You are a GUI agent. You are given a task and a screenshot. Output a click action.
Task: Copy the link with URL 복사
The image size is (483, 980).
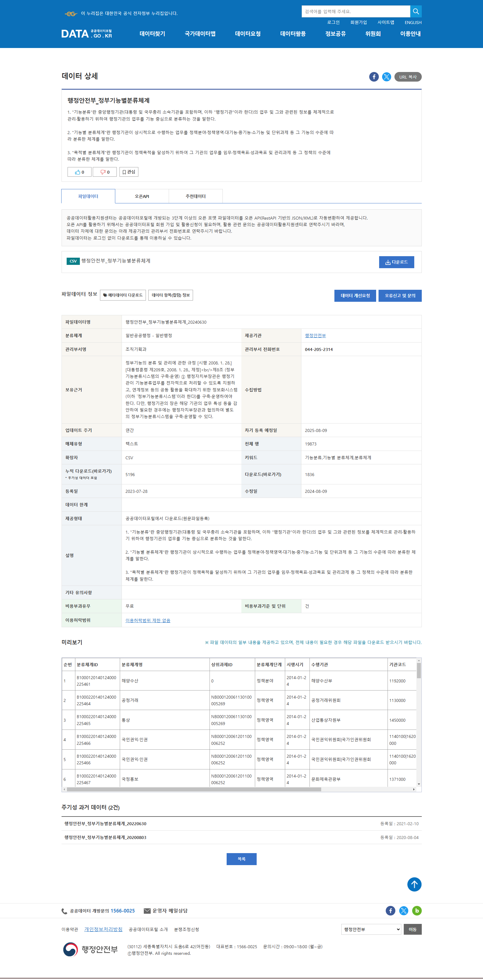tap(408, 77)
